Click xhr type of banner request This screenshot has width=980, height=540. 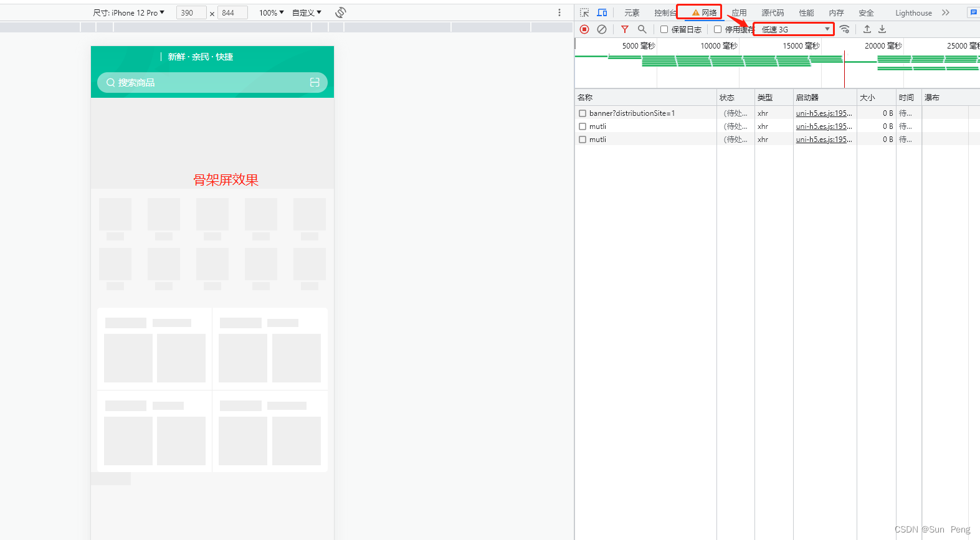(763, 113)
